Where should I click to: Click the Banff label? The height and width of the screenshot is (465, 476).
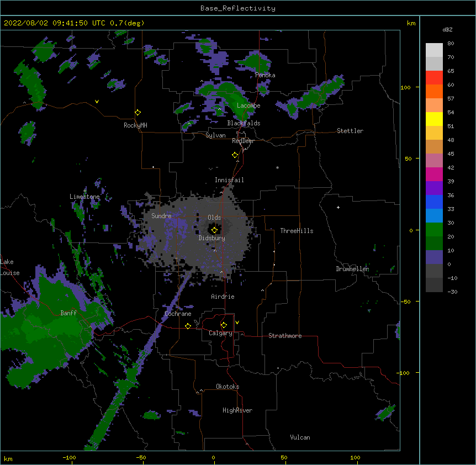pos(68,313)
